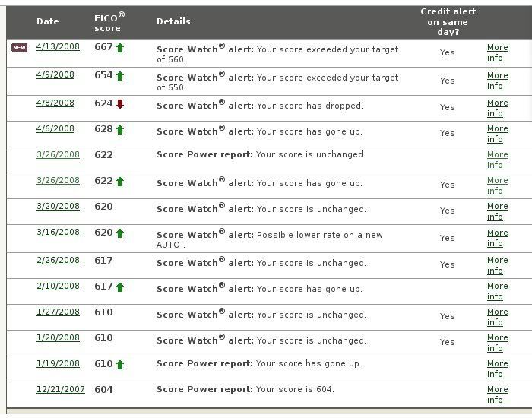Open More info for 3/16/2008 auto rate alert
532x418 pixels.
coord(497,238)
